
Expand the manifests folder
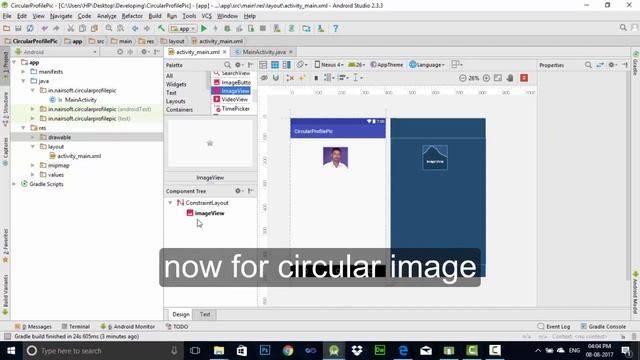coord(24,71)
